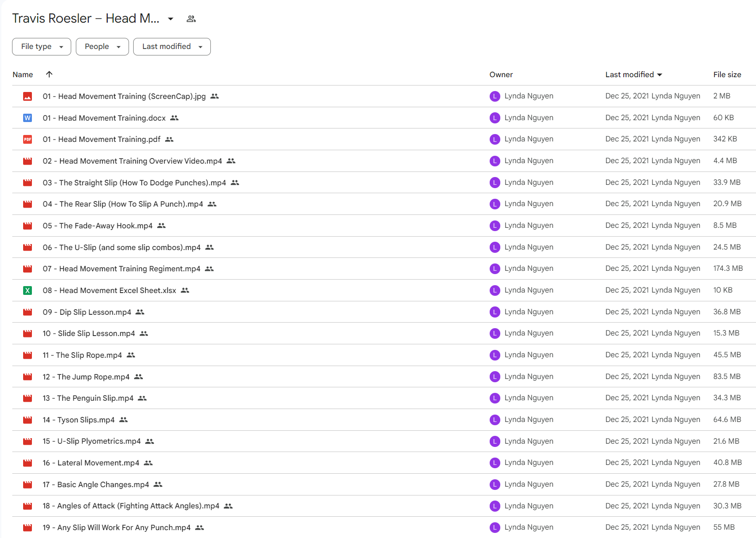Click the Excel icon for 08 Excel Sheet.xlsx
The width and height of the screenshot is (756, 538).
click(28, 291)
